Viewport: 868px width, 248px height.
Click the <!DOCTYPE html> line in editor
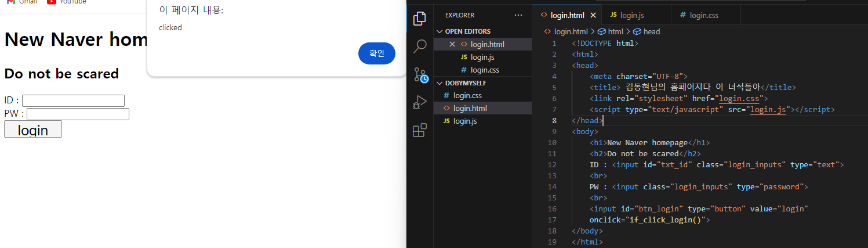point(605,43)
